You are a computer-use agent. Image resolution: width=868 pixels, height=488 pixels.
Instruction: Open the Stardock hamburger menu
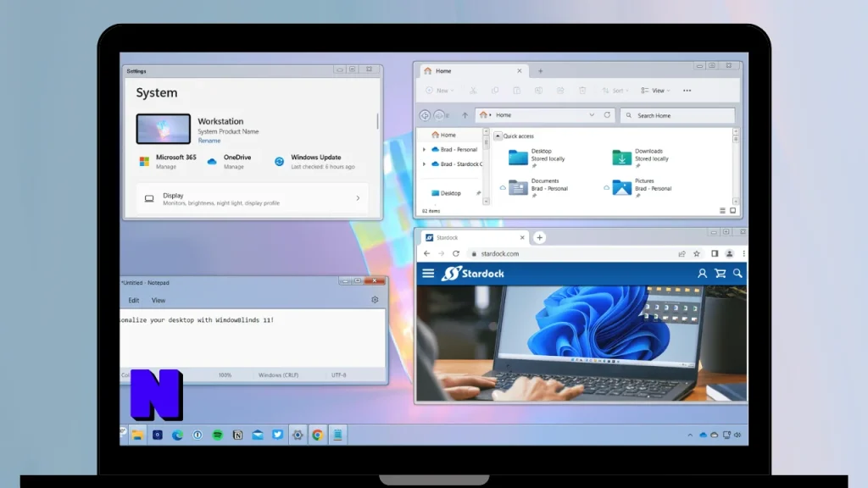[x=428, y=274]
